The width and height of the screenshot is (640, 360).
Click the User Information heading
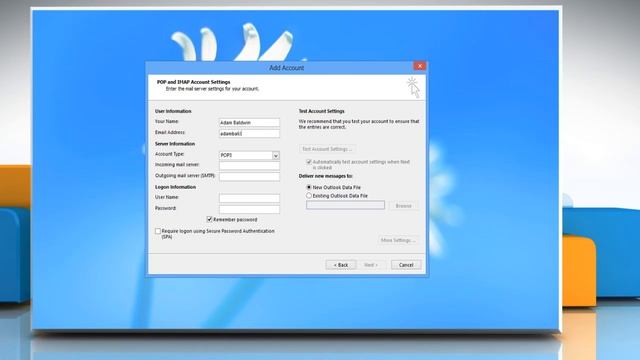(x=173, y=111)
